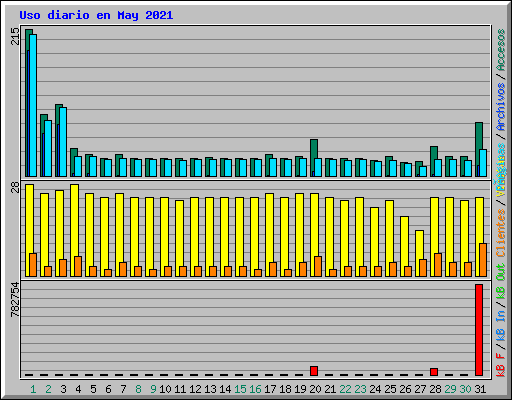Click the green day label 30
The width and height of the screenshot is (512, 400).
pyautogui.click(x=465, y=389)
